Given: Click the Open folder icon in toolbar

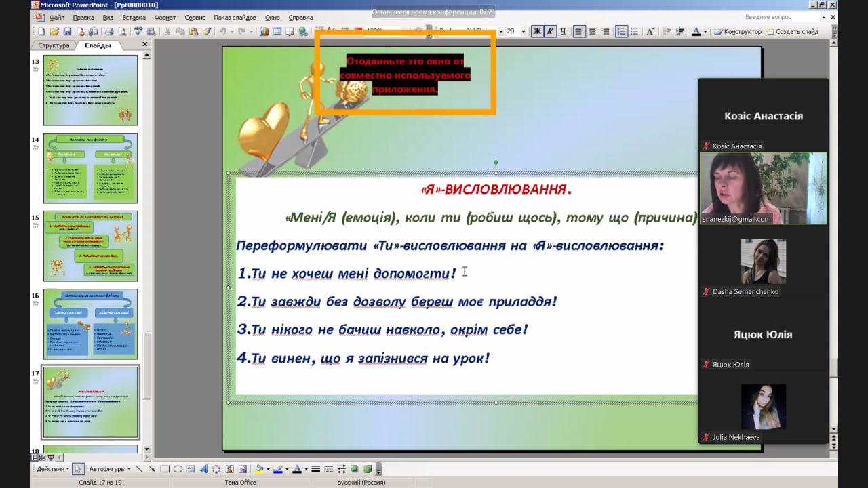Looking at the screenshot, I should [x=54, y=31].
